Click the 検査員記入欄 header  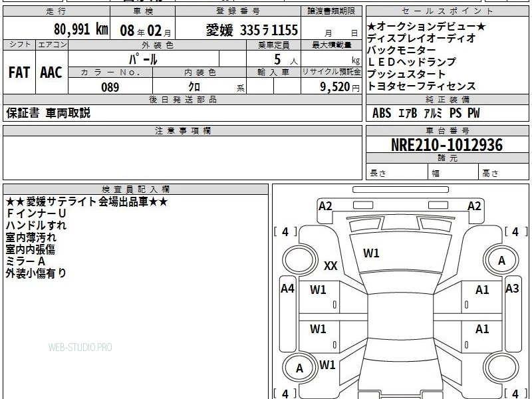point(136,190)
